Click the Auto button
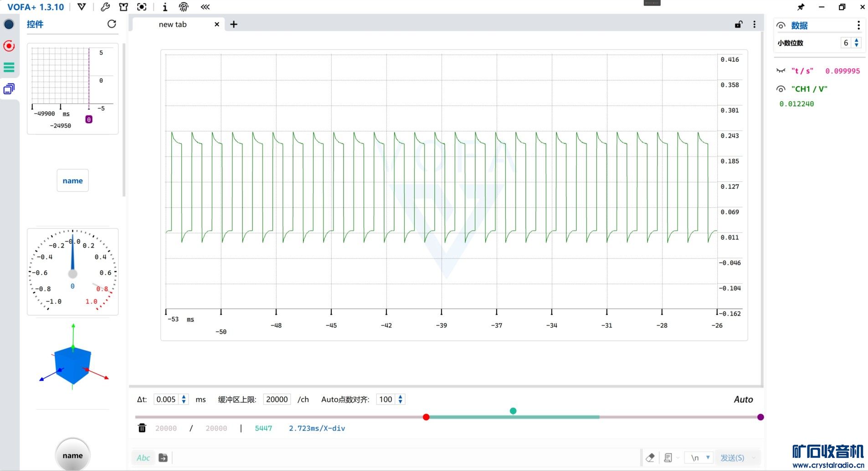 [743, 399]
